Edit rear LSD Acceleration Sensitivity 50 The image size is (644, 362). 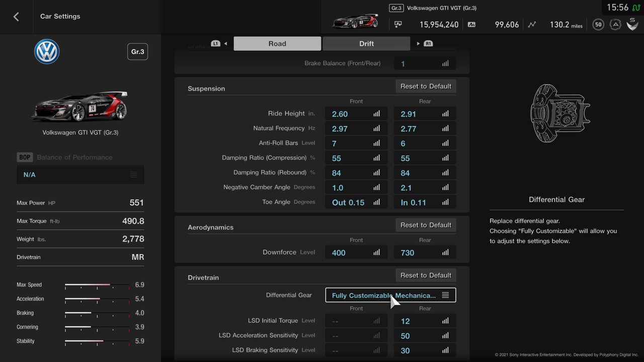pyautogui.click(x=425, y=335)
